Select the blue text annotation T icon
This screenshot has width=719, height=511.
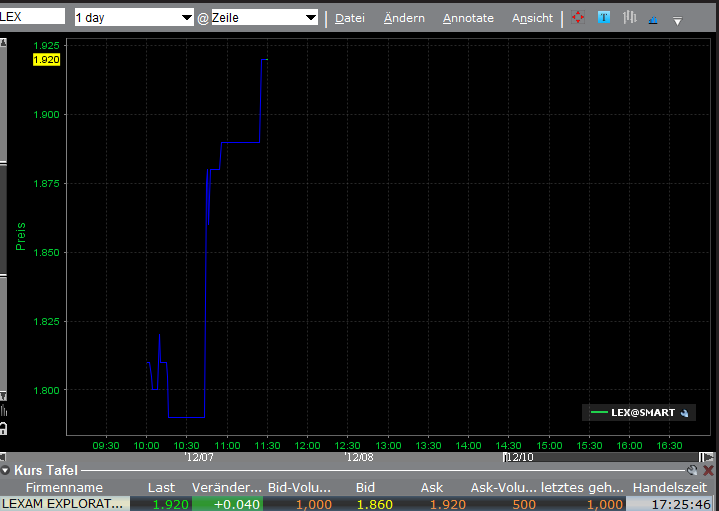point(604,18)
